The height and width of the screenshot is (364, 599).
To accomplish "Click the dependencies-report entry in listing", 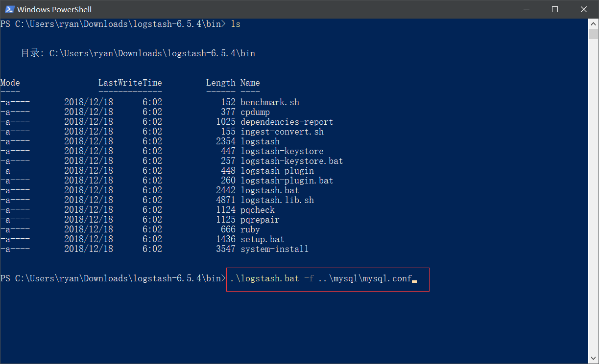I will [x=287, y=122].
